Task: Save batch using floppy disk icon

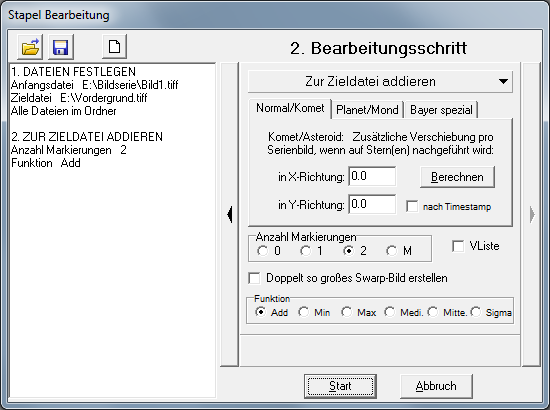Action: pyautogui.click(x=61, y=47)
